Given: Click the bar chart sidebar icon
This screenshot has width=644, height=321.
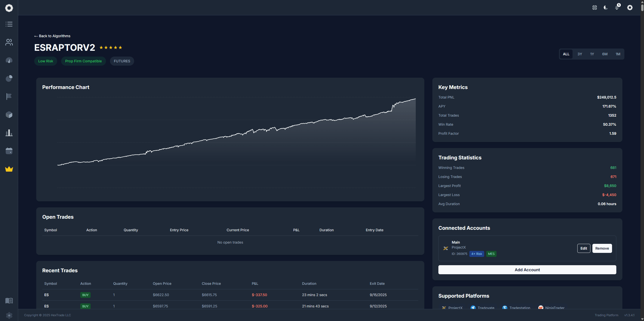Looking at the screenshot, I should (9, 133).
